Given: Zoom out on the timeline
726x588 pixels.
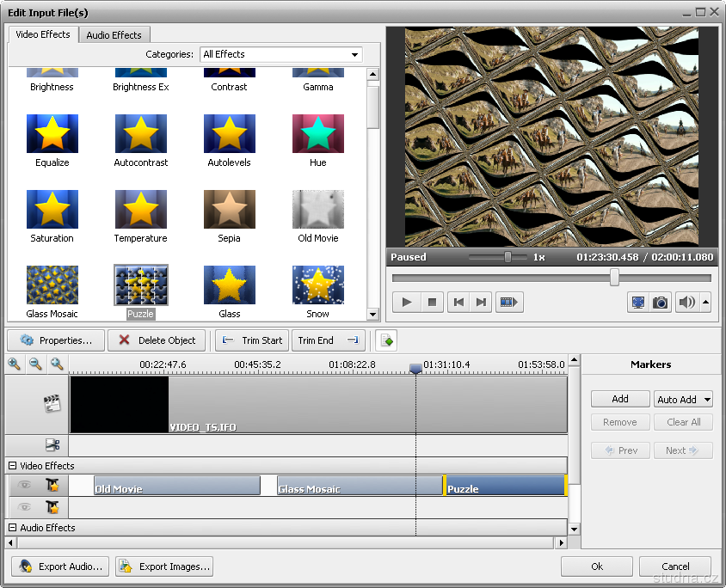Looking at the screenshot, I should pos(35,364).
